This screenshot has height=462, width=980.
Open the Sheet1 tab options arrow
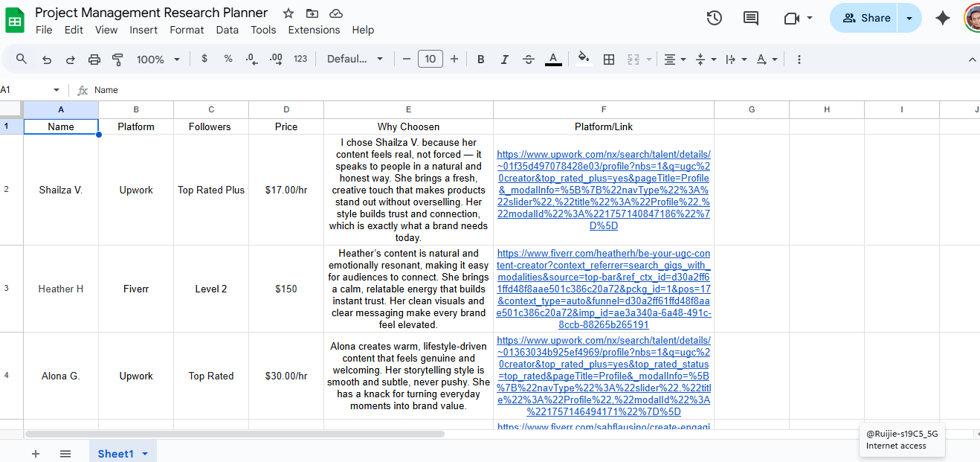pos(145,454)
